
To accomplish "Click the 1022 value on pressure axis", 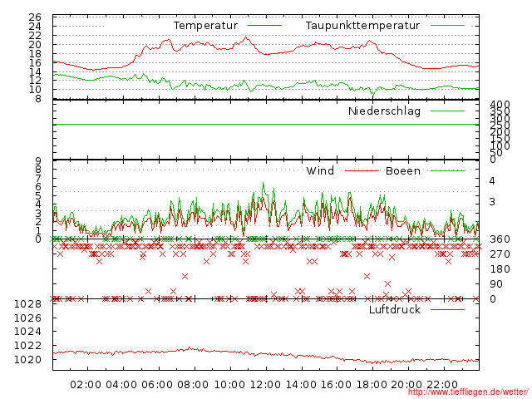I will point(27,346).
